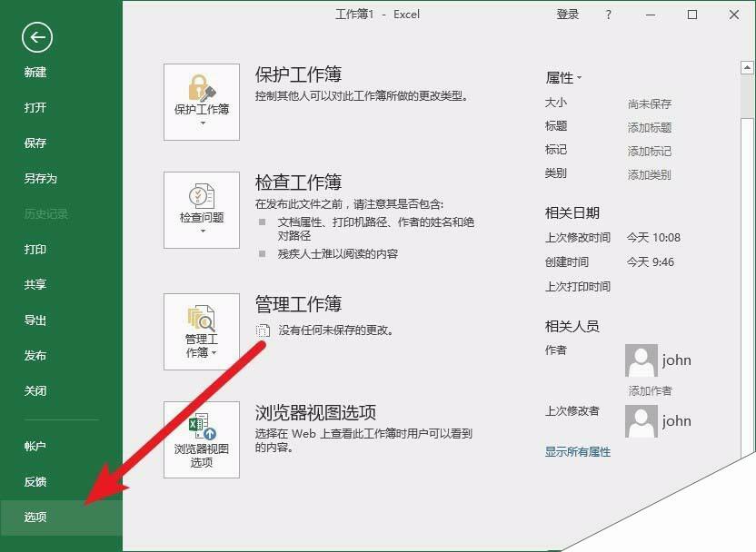This screenshot has width=756, height=552.
Task: Click the help question mark icon
Action: click(609, 15)
